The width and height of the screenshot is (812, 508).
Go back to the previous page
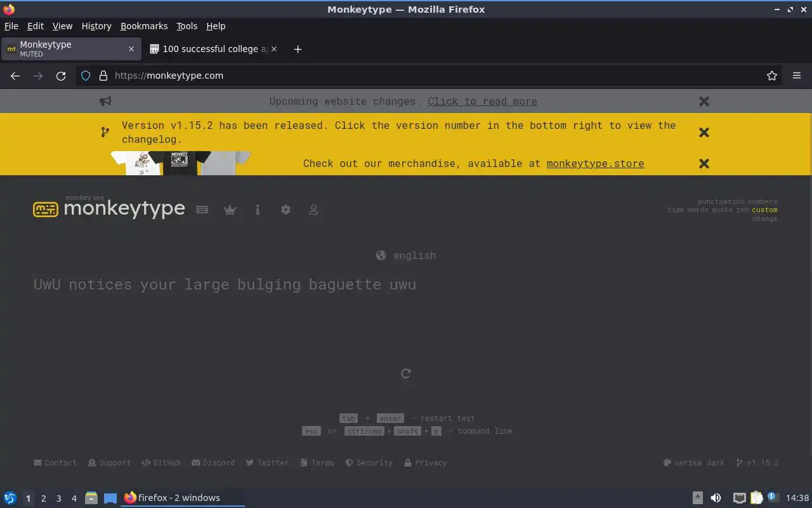point(15,76)
